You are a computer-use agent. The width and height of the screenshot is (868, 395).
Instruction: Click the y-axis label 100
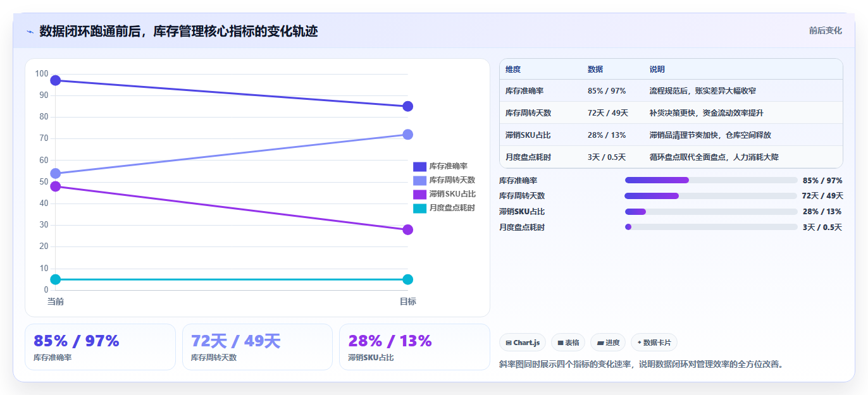[42, 74]
